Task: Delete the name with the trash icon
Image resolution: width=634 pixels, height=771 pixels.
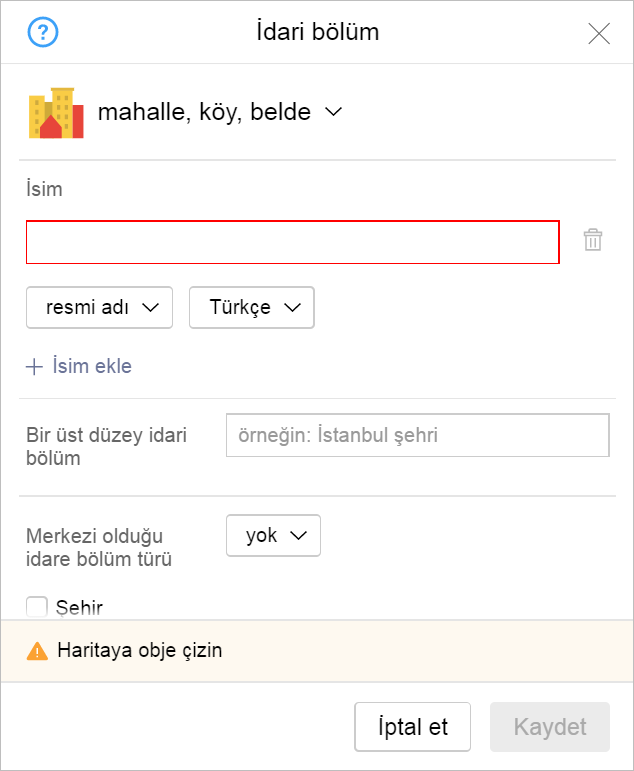Action: pyautogui.click(x=593, y=240)
